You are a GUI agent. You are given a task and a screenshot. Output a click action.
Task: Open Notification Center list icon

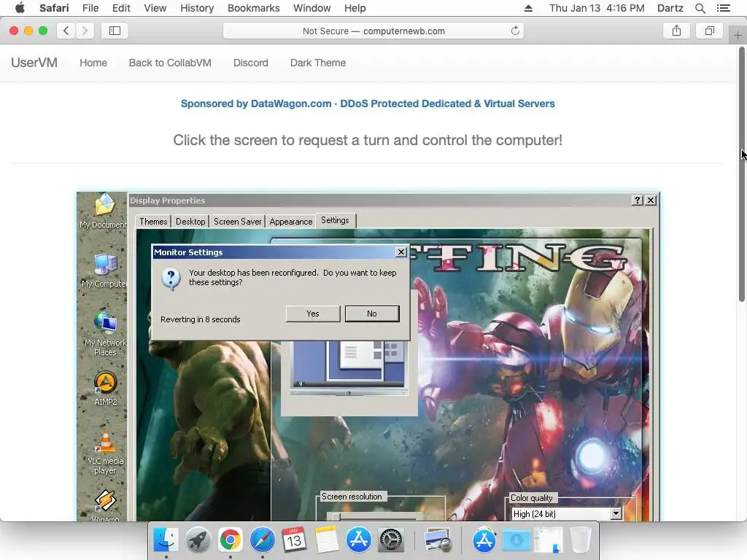tap(724, 8)
